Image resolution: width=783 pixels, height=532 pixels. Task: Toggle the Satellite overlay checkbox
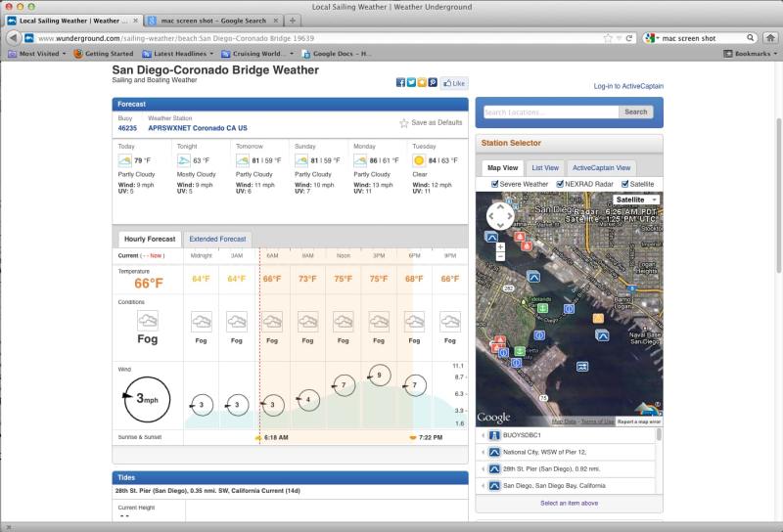pos(624,184)
